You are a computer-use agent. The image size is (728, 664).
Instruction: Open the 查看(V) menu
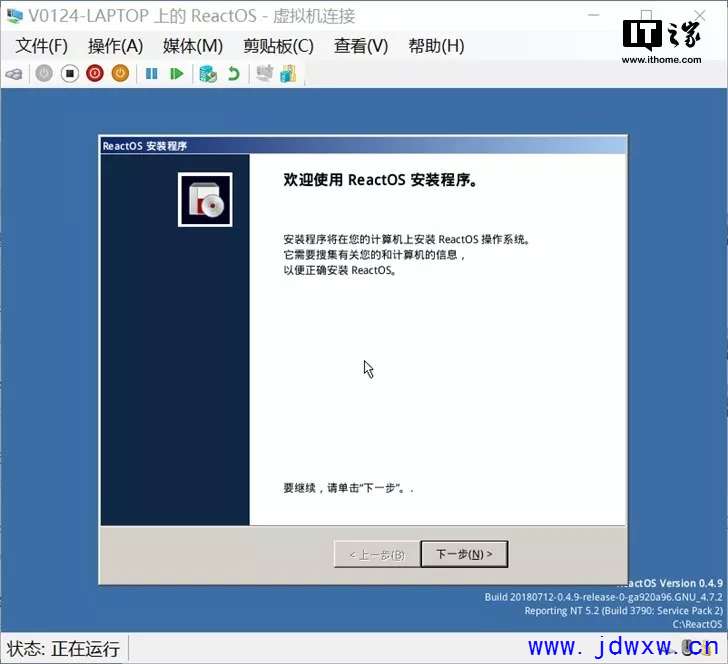pos(361,46)
